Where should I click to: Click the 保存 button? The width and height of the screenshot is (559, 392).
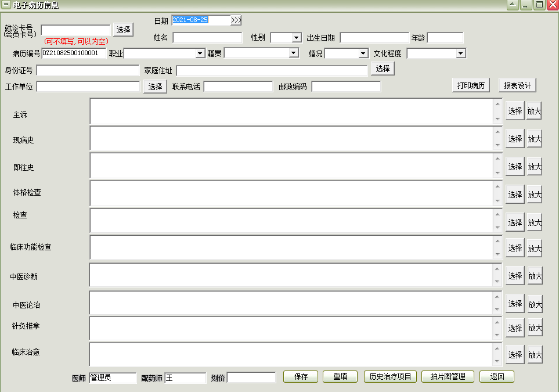point(301,376)
